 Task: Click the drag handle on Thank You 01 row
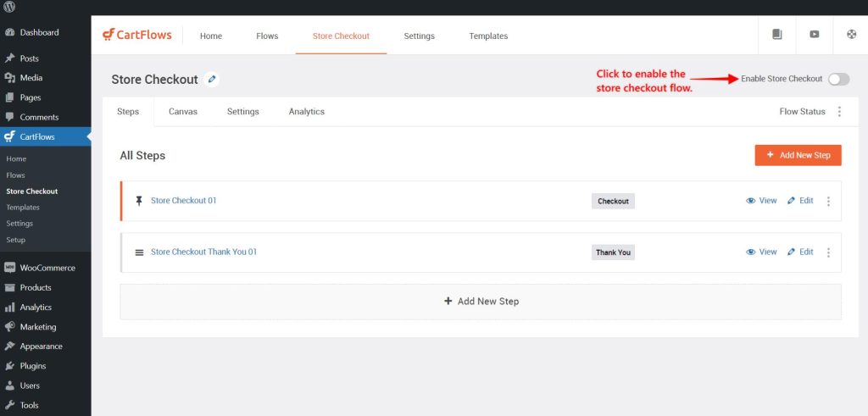click(x=140, y=252)
